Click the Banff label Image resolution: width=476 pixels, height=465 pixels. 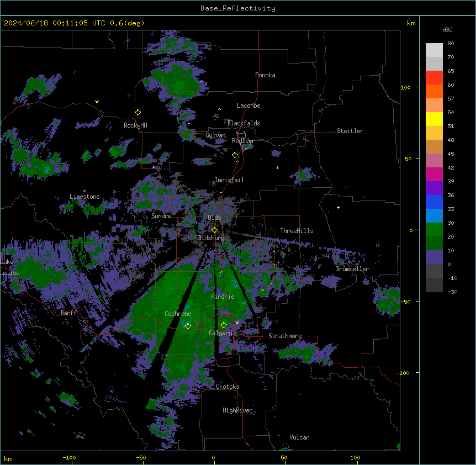click(68, 313)
